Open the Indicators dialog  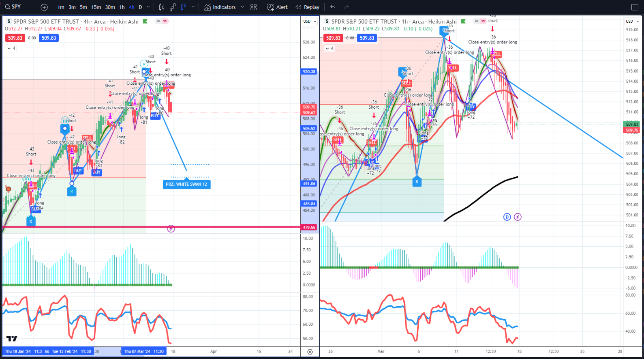click(220, 7)
